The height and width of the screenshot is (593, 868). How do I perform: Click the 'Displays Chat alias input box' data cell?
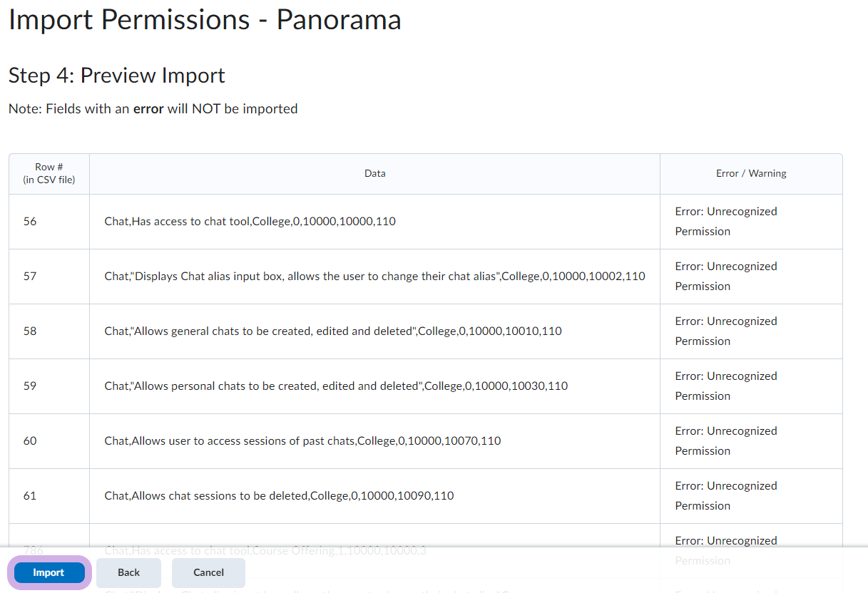click(x=374, y=277)
